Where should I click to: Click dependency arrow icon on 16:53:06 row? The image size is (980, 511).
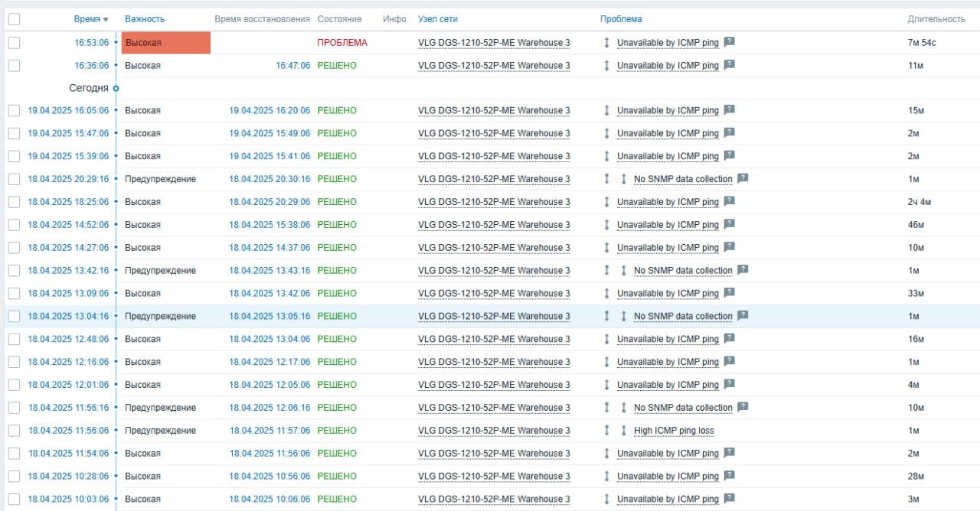click(x=606, y=43)
